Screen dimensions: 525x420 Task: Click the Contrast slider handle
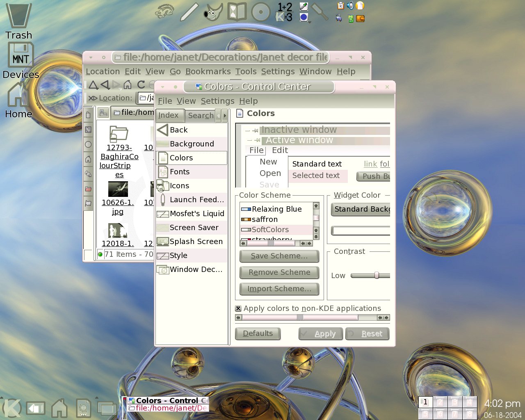tap(377, 276)
